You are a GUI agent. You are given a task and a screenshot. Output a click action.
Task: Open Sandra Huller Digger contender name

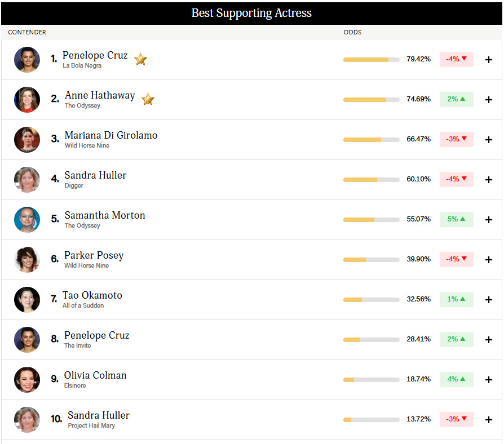(x=95, y=175)
